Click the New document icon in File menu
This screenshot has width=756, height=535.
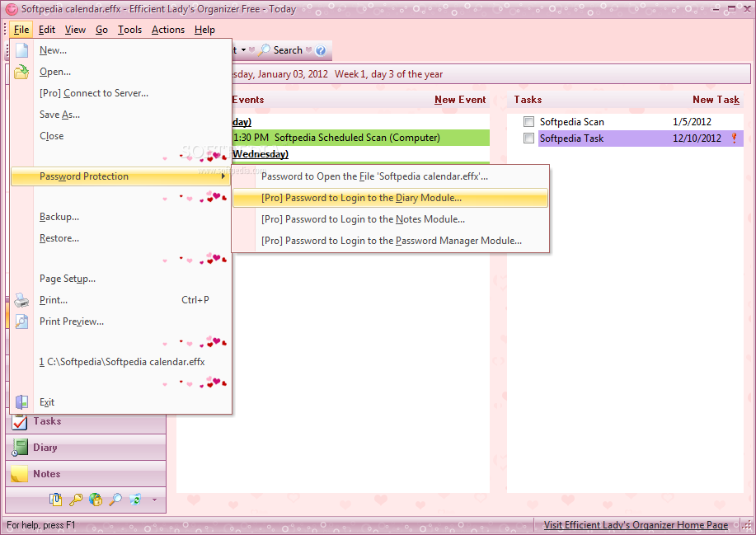pyautogui.click(x=21, y=50)
